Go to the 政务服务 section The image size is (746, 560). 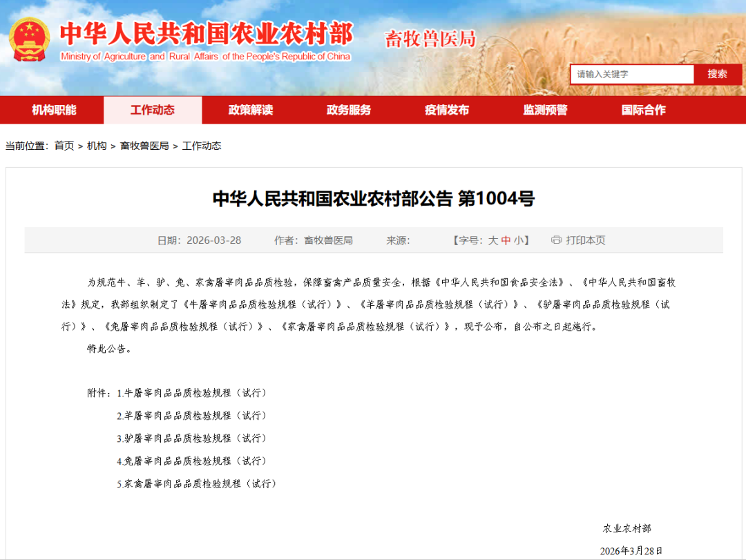[x=349, y=110]
